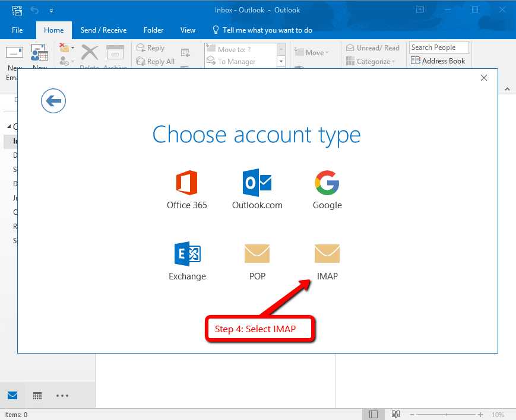The height and width of the screenshot is (420, 516).
Task: Click in the Search People field
Action: pyautogui.click(x=439, y=47)
